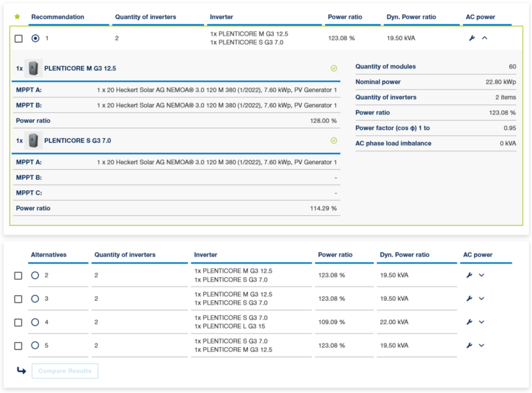Open wrench settings for alternative 5

[x=469, y=345]
